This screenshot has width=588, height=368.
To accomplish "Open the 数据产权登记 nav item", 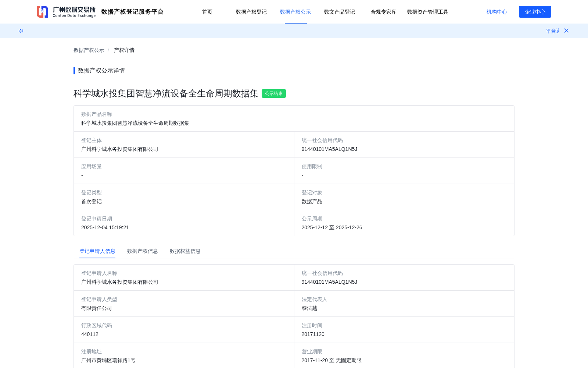I will [x=251, y=12].
